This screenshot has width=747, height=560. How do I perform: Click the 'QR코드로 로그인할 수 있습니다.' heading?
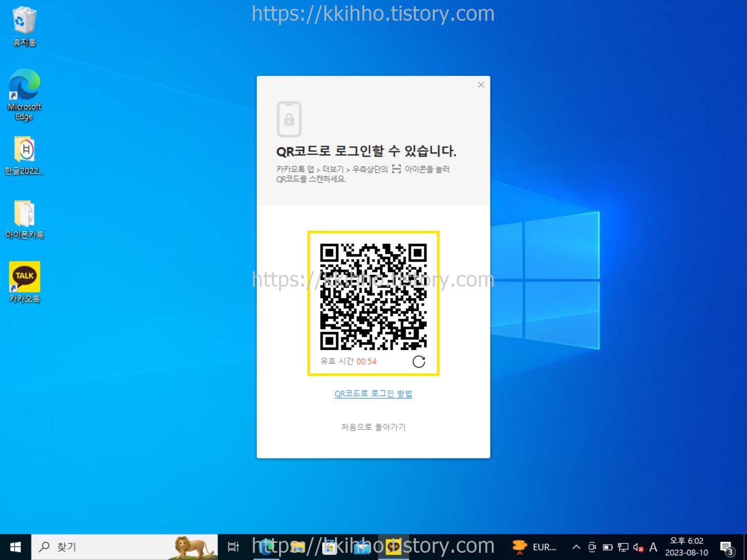pyautogui.click(x=366, y=151)
